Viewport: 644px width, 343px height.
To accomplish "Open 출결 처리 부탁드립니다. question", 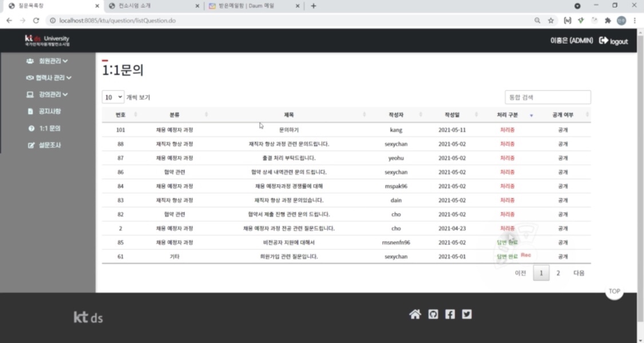I will point(289,158).
